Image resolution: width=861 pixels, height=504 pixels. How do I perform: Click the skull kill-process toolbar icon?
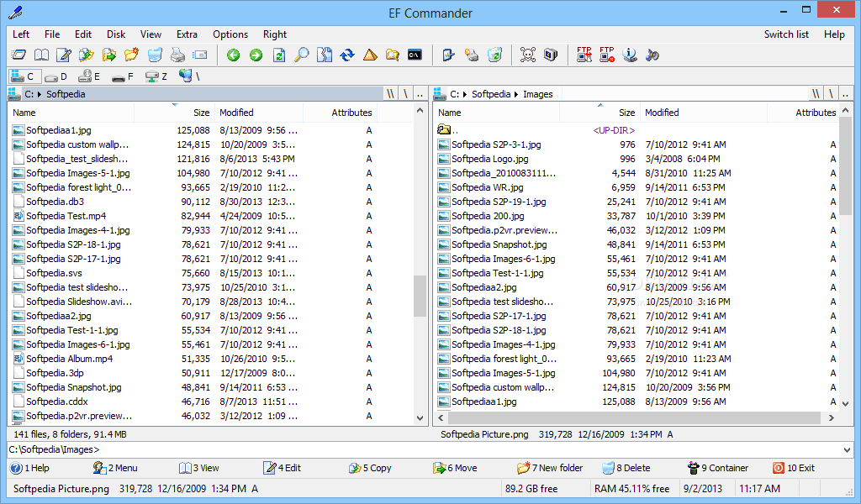[x=527, y=54]
